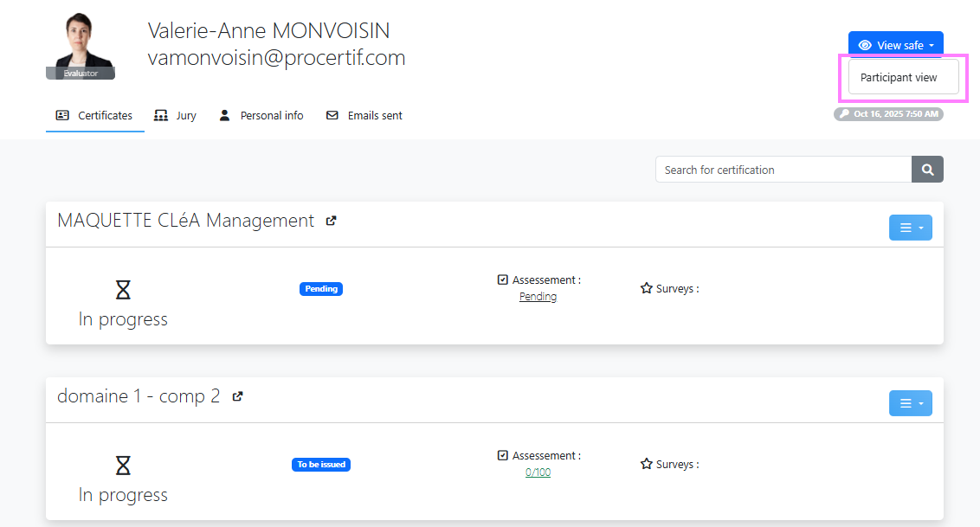This screenshot has width=980, height=527.
Task: Expand the MAQUETTE CLéA Management actions menu
Action: click(910, 228)
